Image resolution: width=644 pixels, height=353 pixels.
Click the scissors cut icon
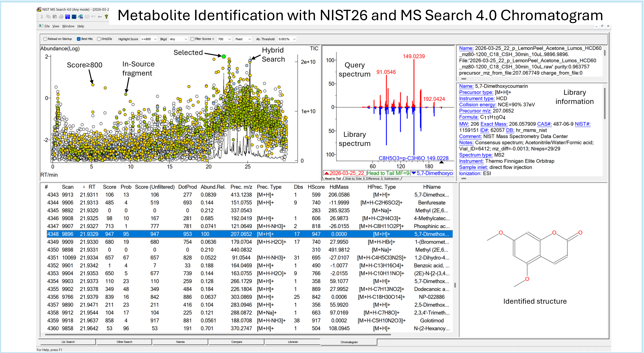pyautogui.click(x=42, y=17)
